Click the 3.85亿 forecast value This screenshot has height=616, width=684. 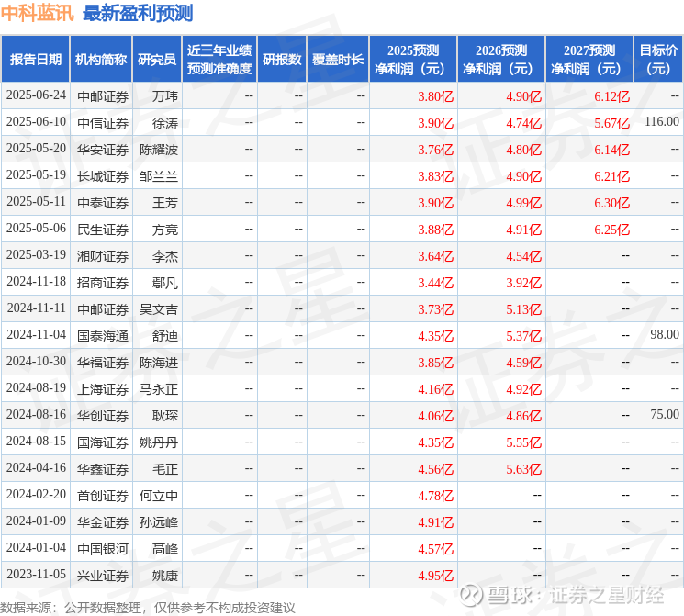[x=436, y=363]
